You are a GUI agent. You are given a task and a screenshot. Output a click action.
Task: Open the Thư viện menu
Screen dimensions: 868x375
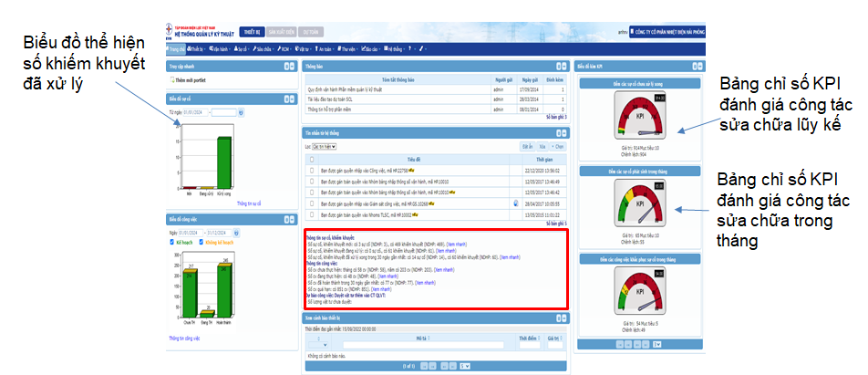(348, 48)
